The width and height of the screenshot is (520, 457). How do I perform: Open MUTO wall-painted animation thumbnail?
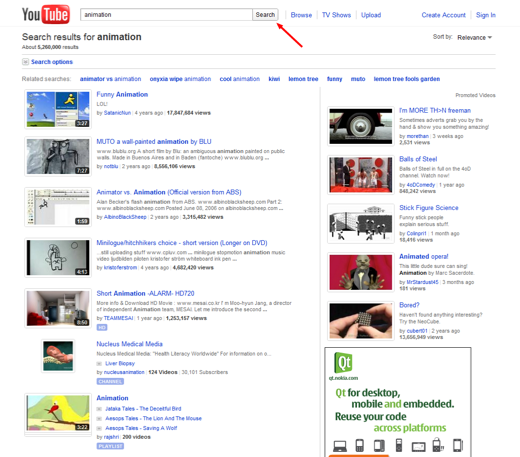(58, 156)
